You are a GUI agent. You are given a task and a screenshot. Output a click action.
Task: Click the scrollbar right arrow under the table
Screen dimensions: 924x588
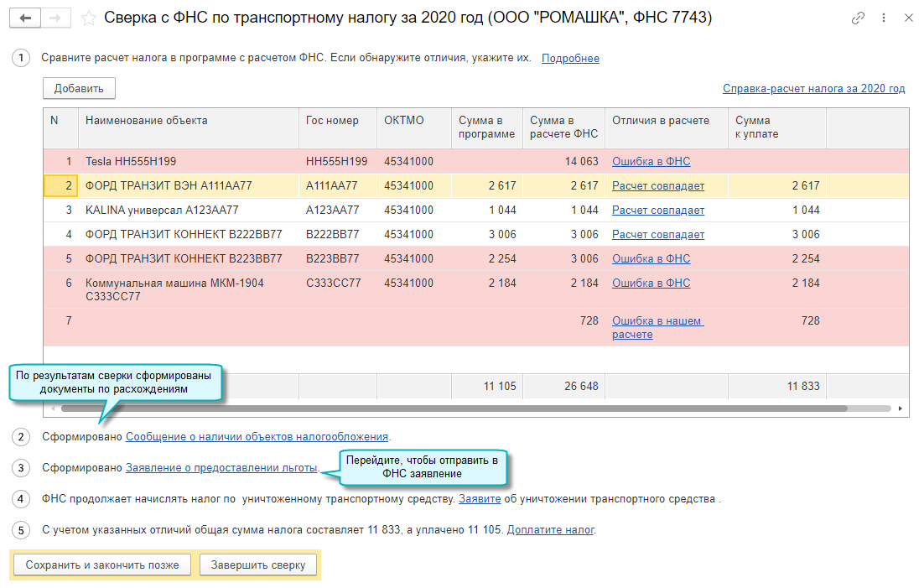pyautogui.click(x=900, y=408)
